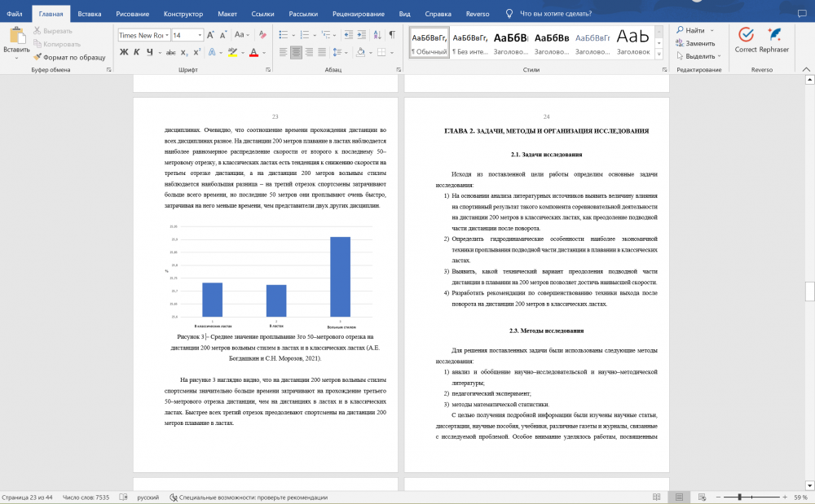
Task: Open change case Aa dropdown
Action: (x=241, y=35)
